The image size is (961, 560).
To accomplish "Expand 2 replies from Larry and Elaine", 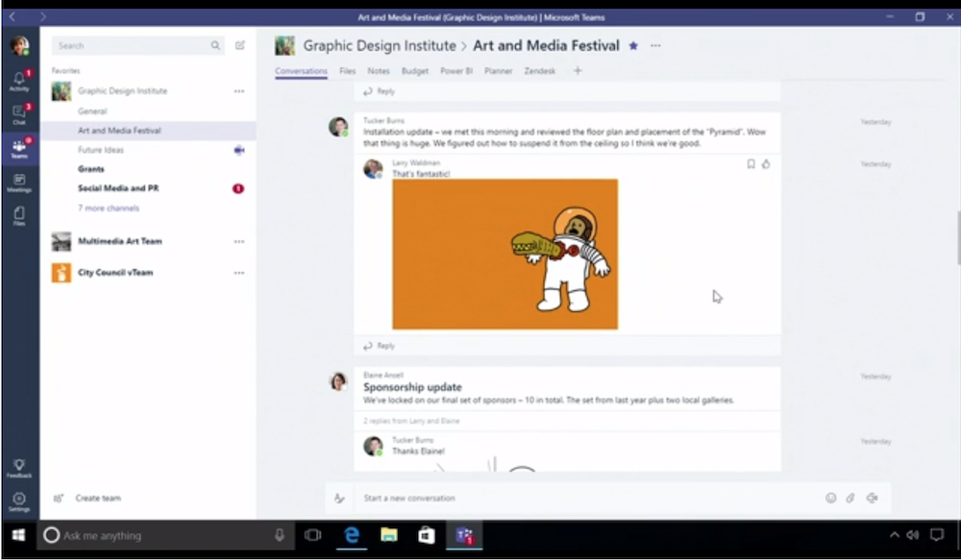I will click(x=411, y=421).
